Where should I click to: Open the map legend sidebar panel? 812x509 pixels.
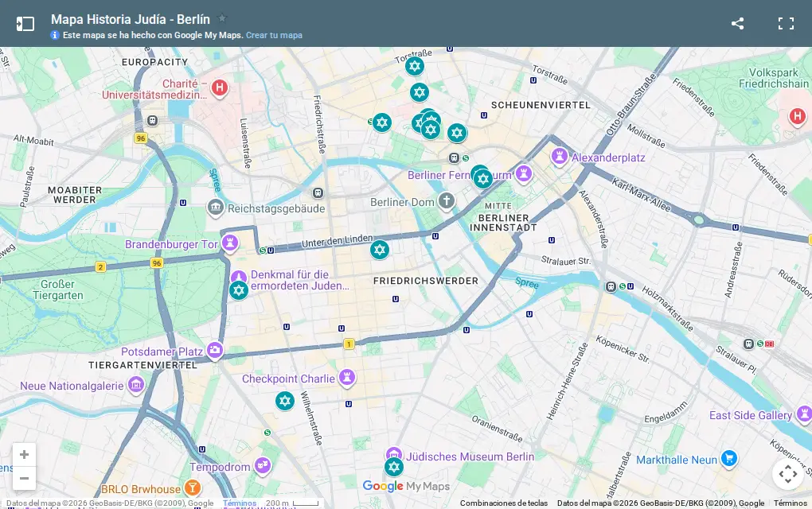click(25, 24)
